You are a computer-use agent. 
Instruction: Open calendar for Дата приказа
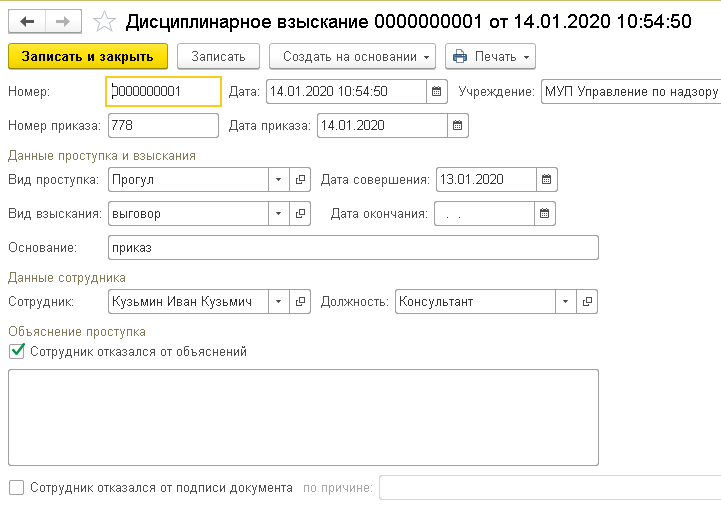click(x=457, y=126)
